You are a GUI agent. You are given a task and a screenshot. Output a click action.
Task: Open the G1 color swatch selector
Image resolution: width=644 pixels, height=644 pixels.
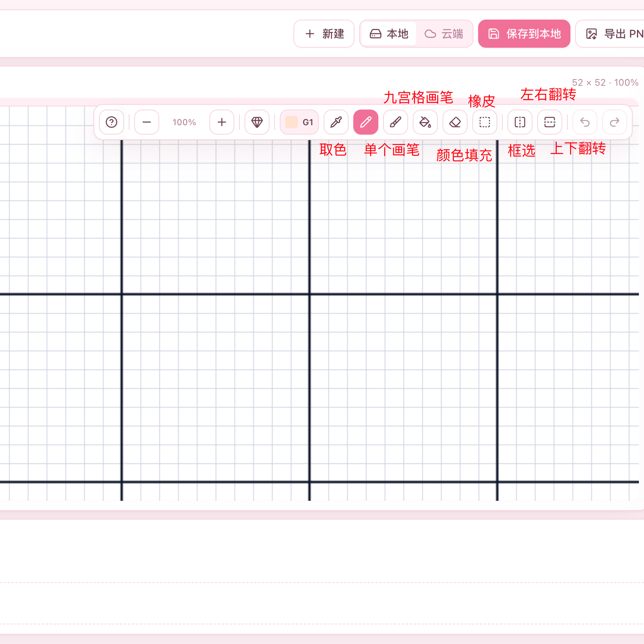click(299, 122)
